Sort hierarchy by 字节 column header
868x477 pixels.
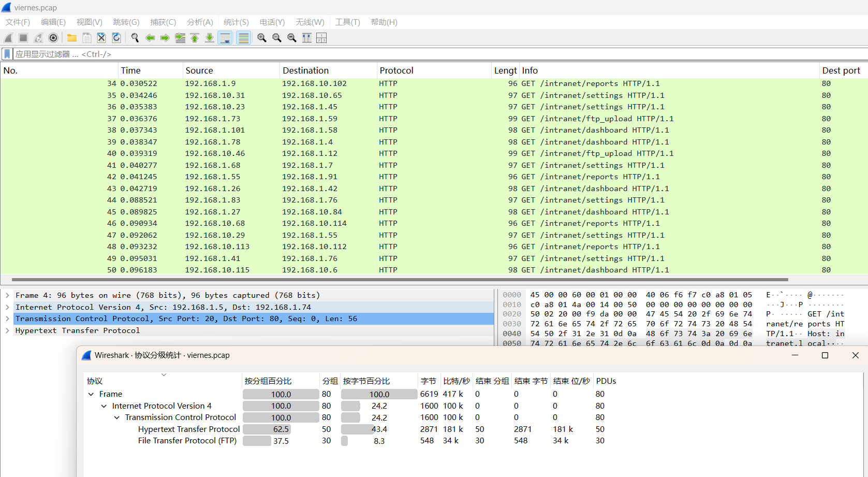tap(429, 381)
